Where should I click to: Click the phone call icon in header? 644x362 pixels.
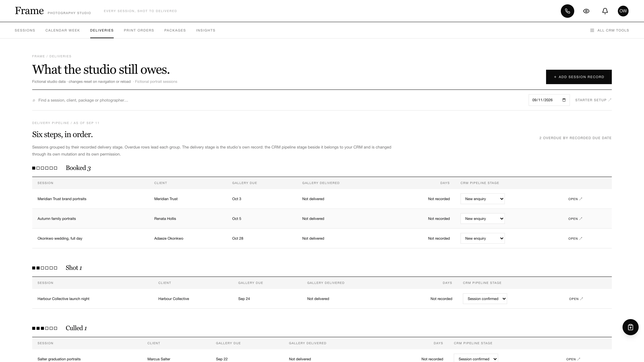point(567,11)
